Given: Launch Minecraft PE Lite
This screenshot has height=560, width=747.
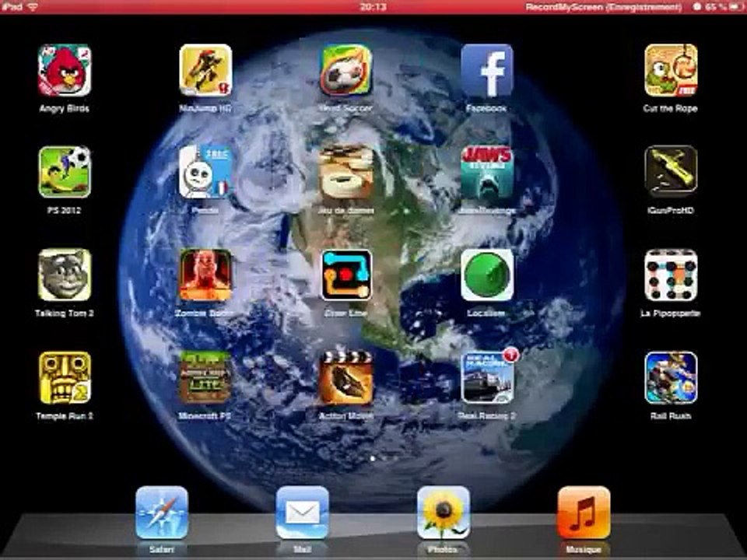Looking at the screenshot, I should (x=205, y=378).
